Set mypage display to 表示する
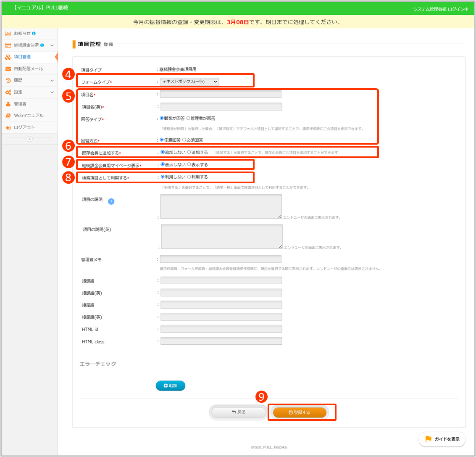 pos(189,165)
